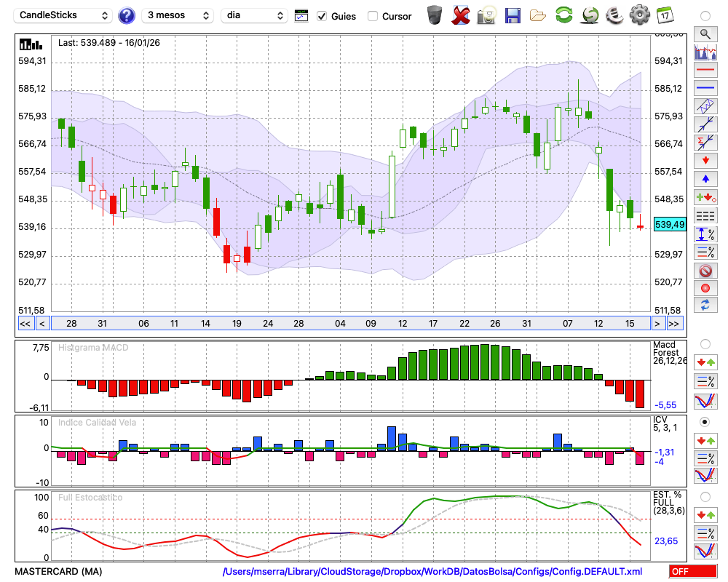Viewport: 728px width, 582px height.
Task: Click the magnifying glass zoom tool
Action: 705,33
